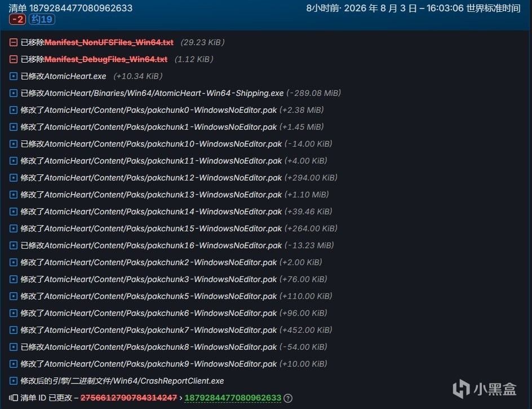This screenshot has height=409, width=532.
Task: Select path Win64/CrashReportClient.exe
Action: click(138, 381)
